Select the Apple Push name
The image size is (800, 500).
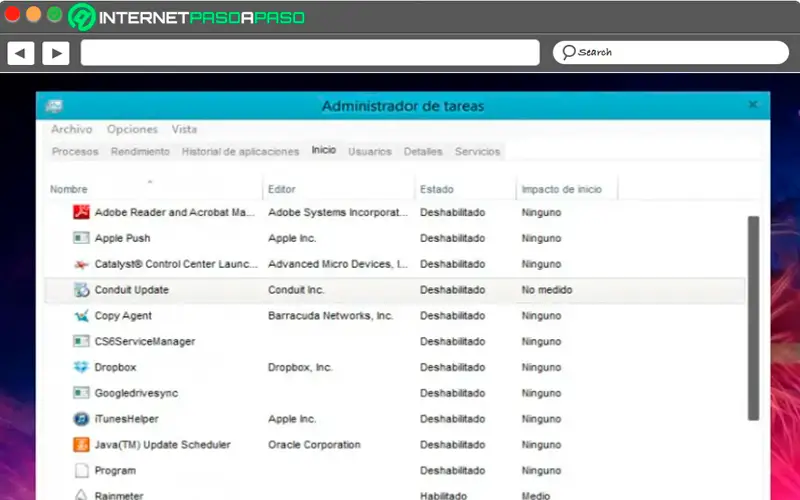point(122,238)
